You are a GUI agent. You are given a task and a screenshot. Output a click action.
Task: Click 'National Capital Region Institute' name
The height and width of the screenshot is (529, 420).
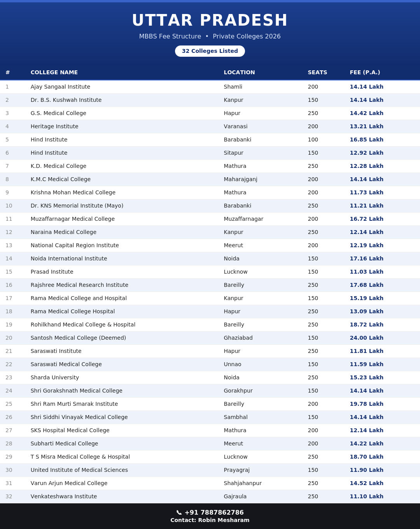(75, 245)
